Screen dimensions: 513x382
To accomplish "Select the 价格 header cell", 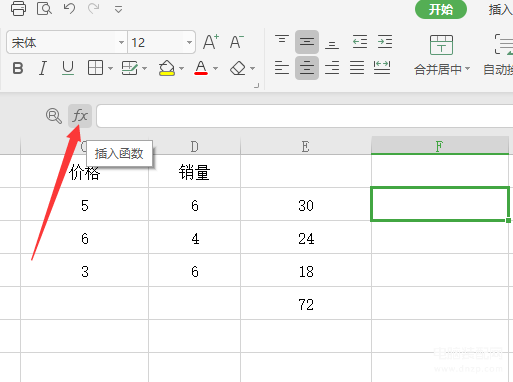I will 85,171.
